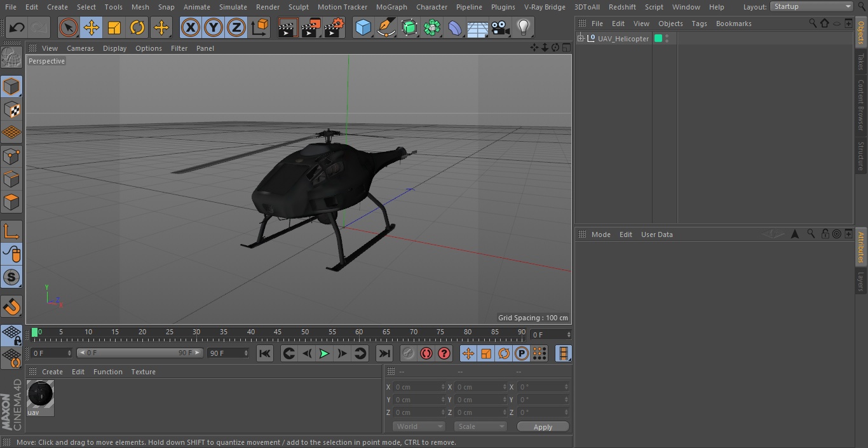Toggle UAV_Helicopter layer color square
The image size is (868, 448).
pyautogui.click(x=658, y=39)
